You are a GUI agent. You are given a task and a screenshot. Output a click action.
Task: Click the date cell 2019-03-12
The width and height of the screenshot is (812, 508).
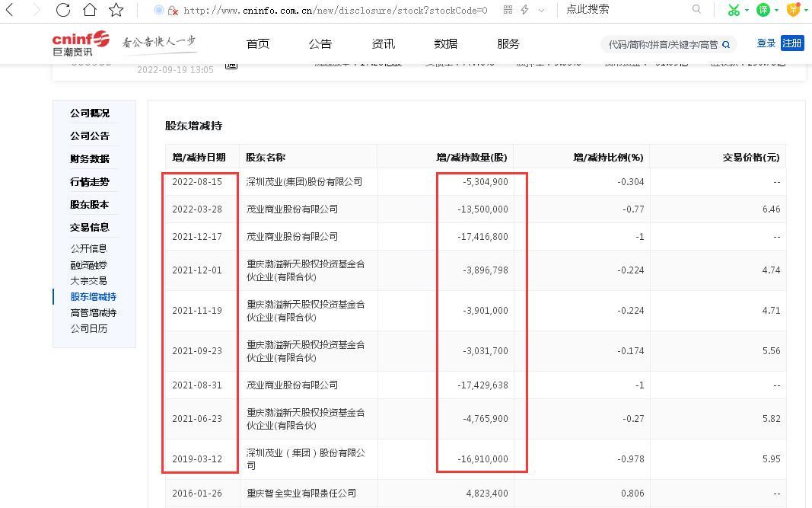pos(197,459)
